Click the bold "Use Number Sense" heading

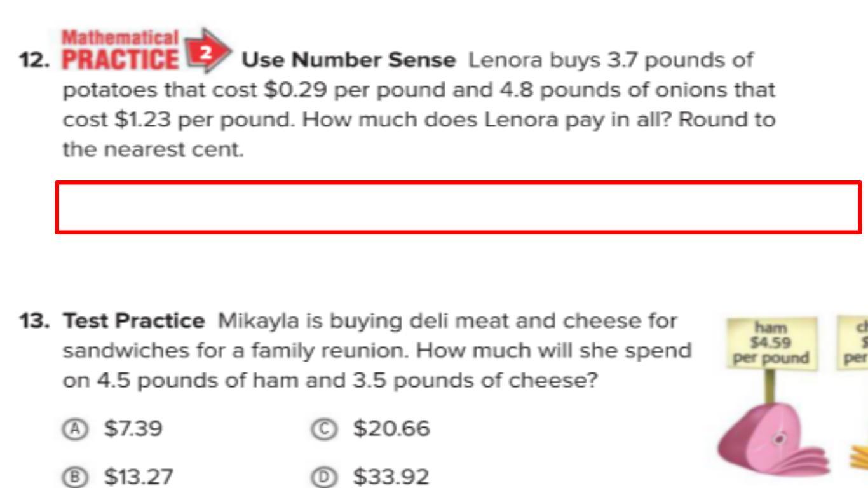pos(349,60)
